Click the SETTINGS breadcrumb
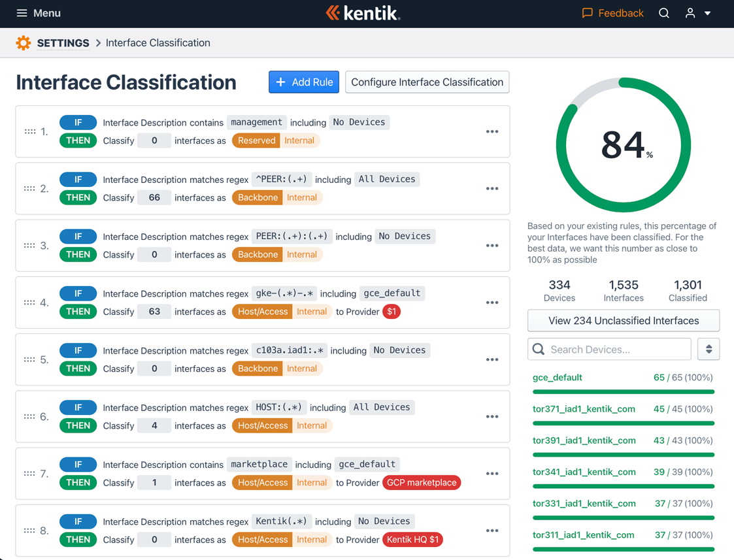This screenshot has width=734, height=560. 63,43
